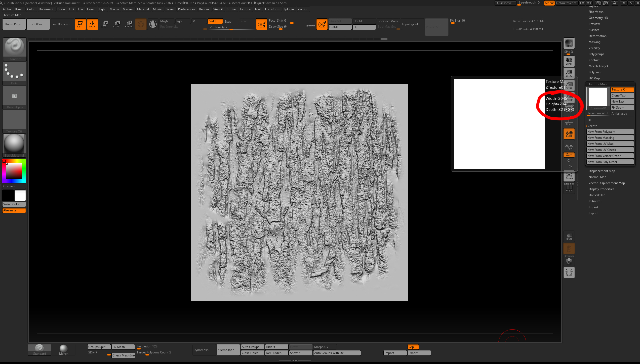Collapse the Create section in Texture Map
This screenshot has height=364, width=640.
click(592, 126)
